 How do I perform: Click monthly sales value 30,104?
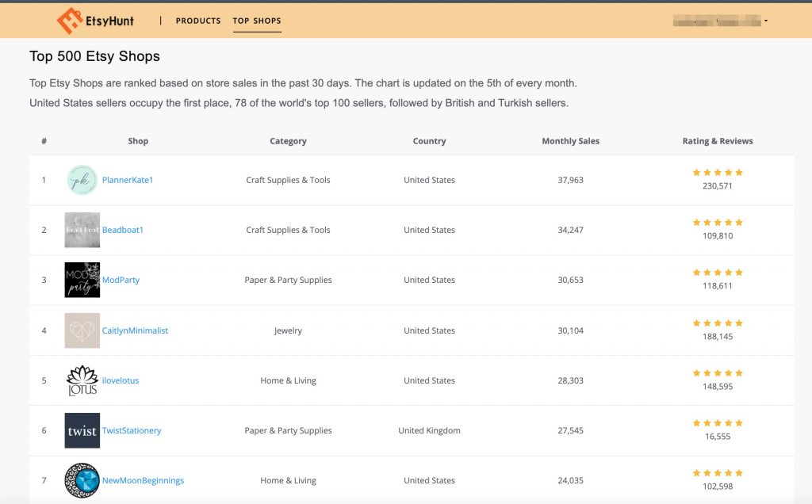point(571,330)
